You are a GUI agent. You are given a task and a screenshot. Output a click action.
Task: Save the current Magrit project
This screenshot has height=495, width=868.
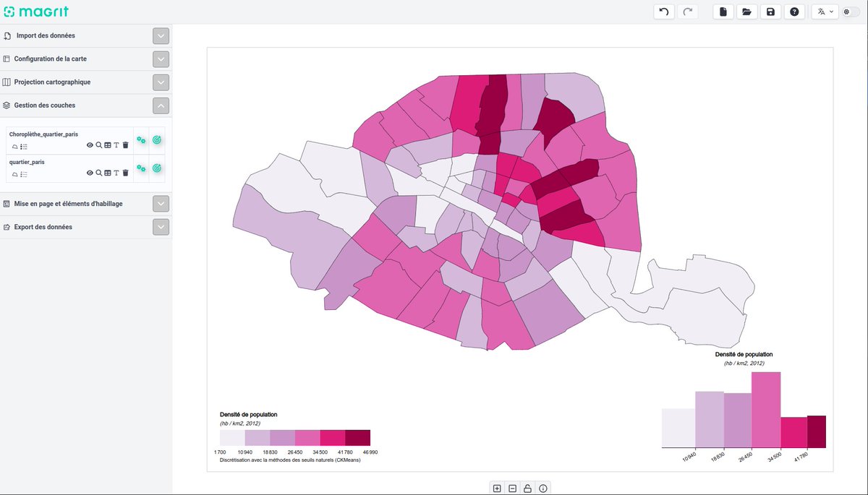[770, 11]
